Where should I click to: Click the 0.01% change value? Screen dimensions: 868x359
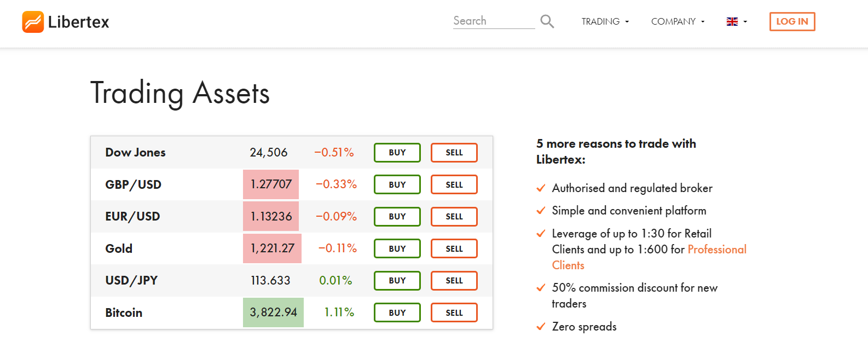click(x=335, y=281)
